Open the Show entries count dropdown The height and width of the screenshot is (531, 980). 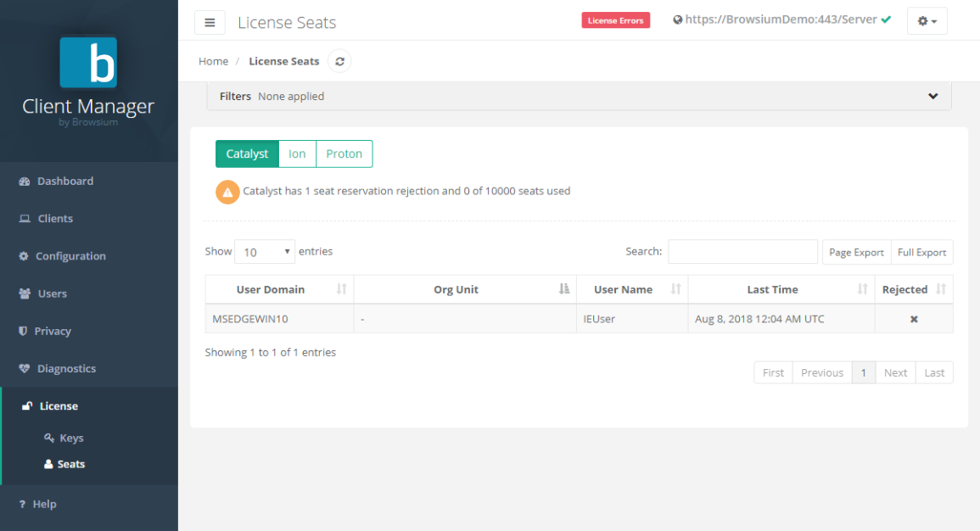265,252
